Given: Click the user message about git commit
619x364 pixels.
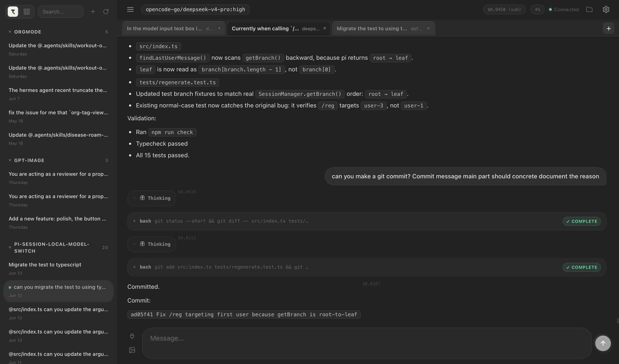Looking at the screenshot, I should [x=465, y=176].
